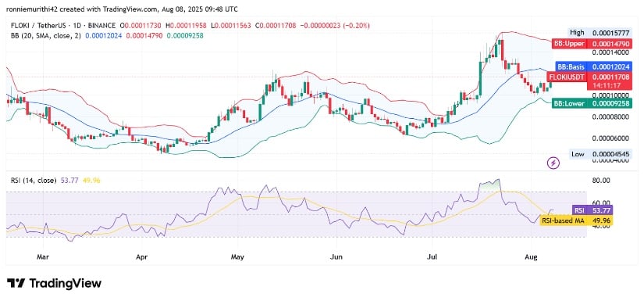Click the RSI value label 53.77

(x=592, y=210)
